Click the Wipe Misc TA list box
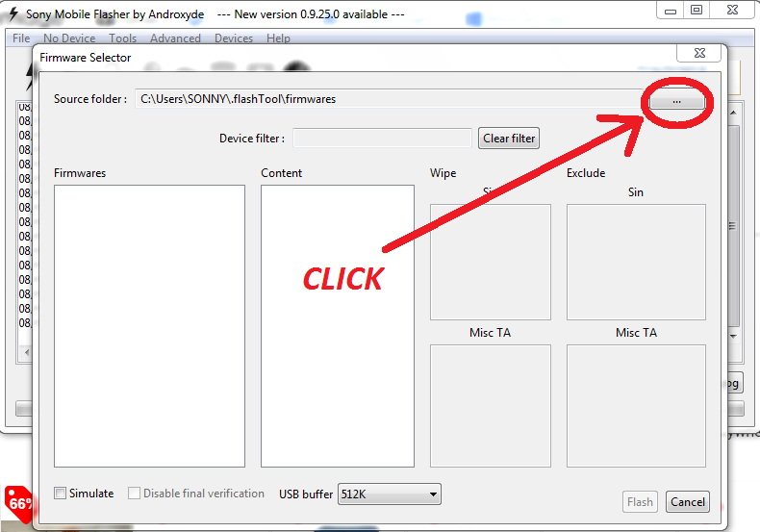The image size is (760, 532). coord(491,406)
